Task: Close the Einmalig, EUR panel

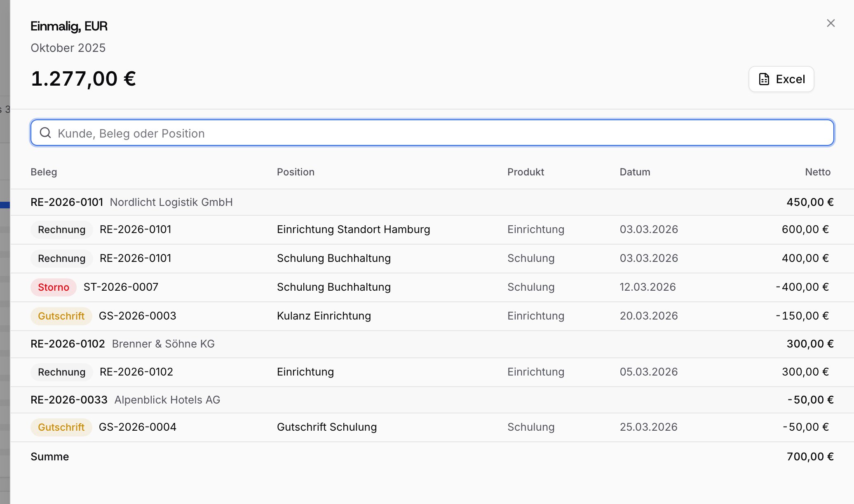Action: (x=831, y=23)
